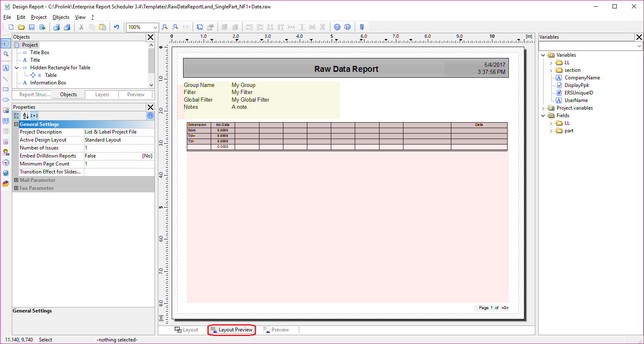Image resolution: width=644 pixels, height=344 pixels.
Task: Toggle categorized view in Properties panel
Action: [x=16, y=116]
